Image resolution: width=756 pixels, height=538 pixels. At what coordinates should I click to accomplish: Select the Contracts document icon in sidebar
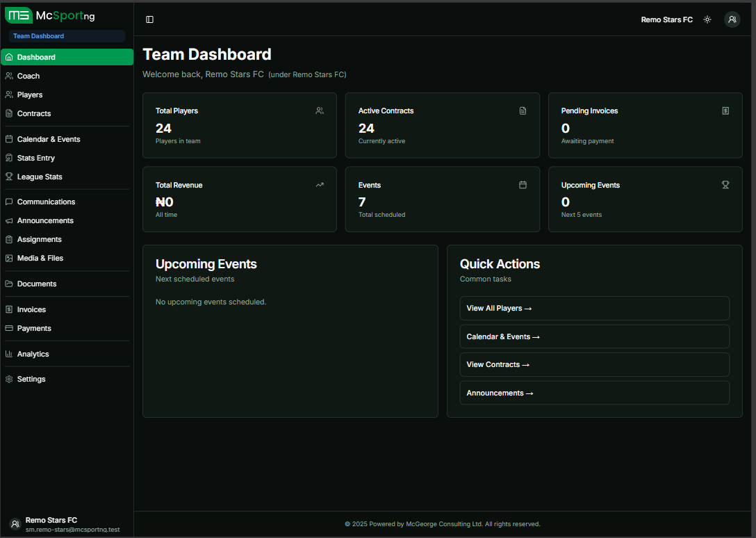(x=9, y=113)
